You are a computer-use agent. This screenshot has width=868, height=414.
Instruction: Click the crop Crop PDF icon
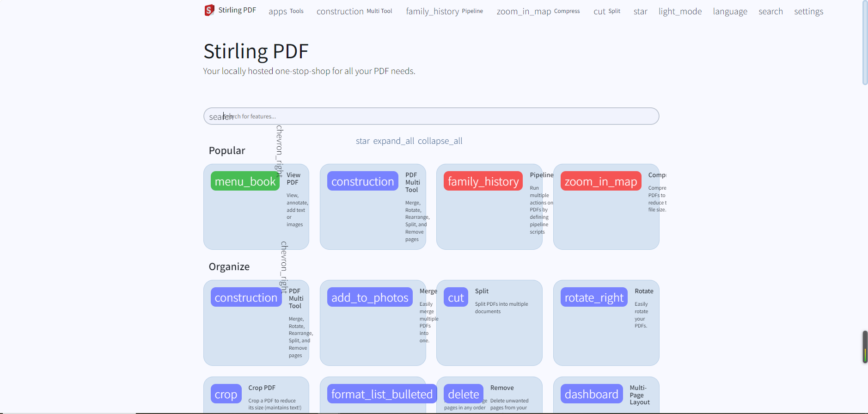(226, 394)
